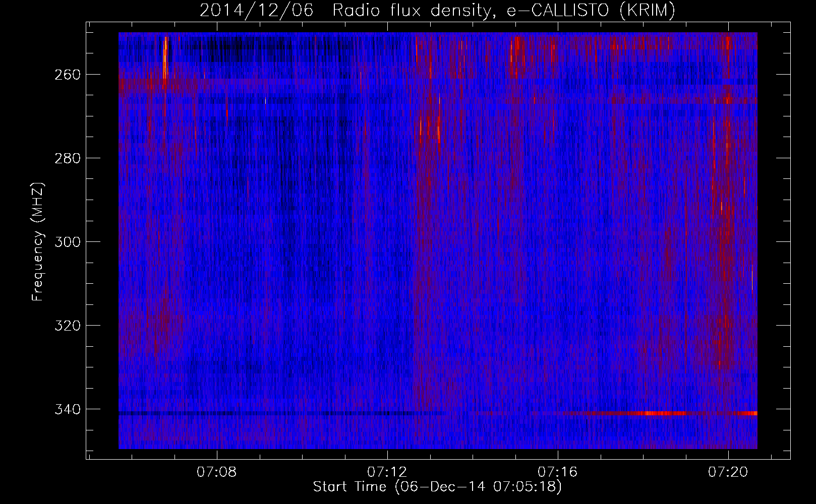Click the 320 frequency tick label

(x=67, y=326)
